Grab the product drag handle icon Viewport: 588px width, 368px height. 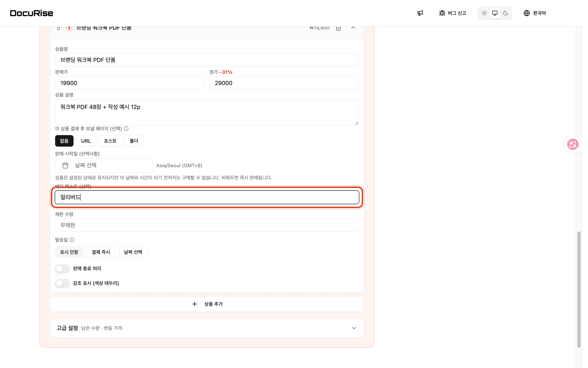point(58,28)
